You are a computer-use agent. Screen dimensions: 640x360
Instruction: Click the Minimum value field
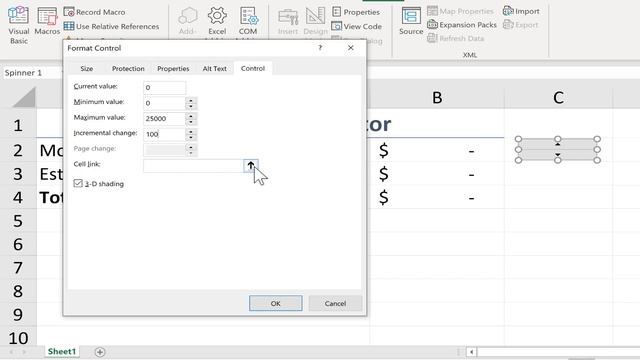(164, 103)
